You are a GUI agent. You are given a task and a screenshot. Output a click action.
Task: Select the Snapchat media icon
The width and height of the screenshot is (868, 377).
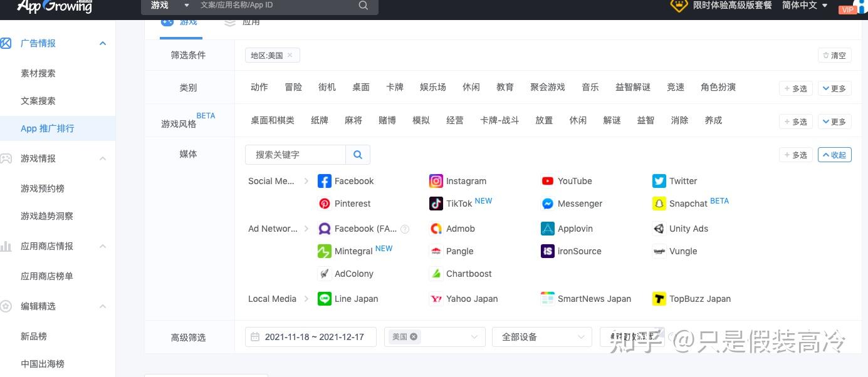[x=659, y=204]
